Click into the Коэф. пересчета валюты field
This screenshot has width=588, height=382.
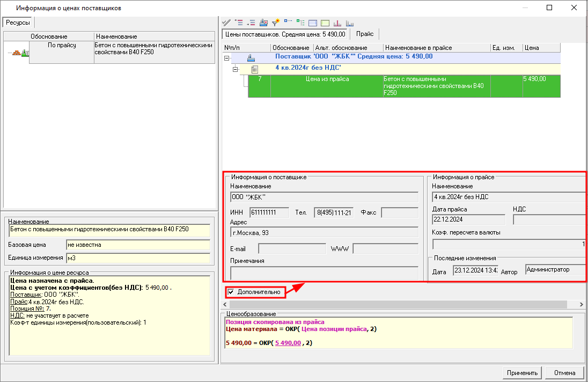(x=509, y=244)
